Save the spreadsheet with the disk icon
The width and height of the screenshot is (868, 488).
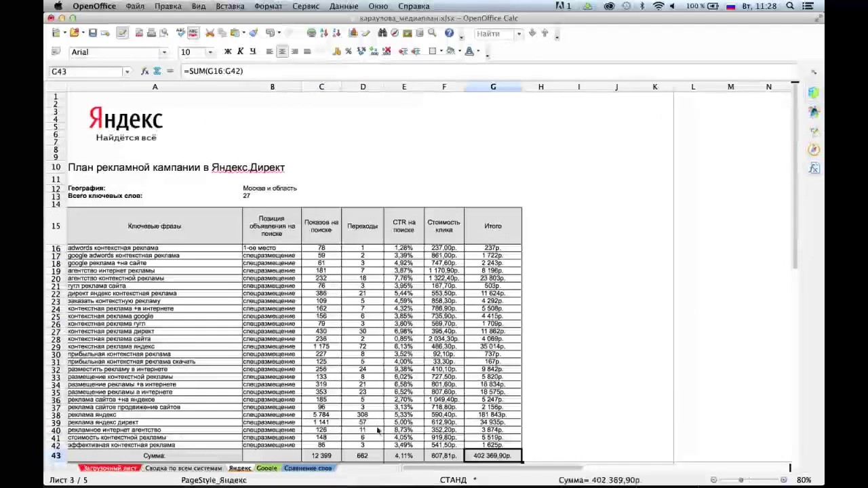tap(93, 33)
